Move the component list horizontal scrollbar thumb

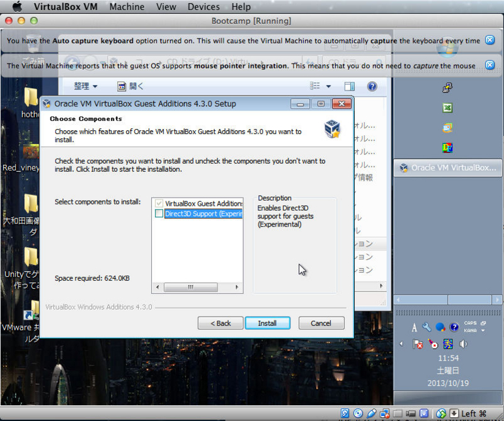click(191, 287)
